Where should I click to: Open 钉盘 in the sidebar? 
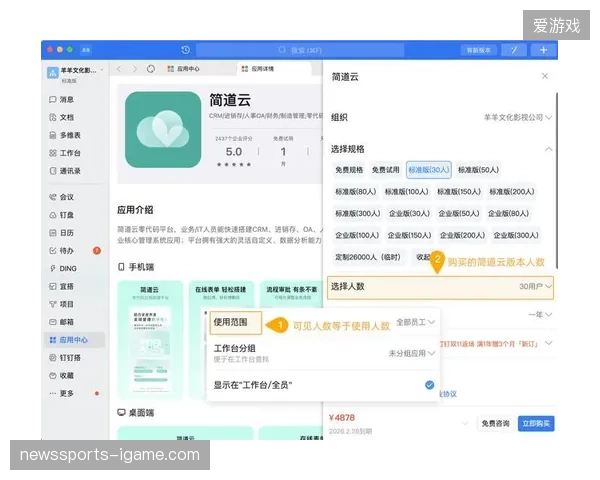62,215
